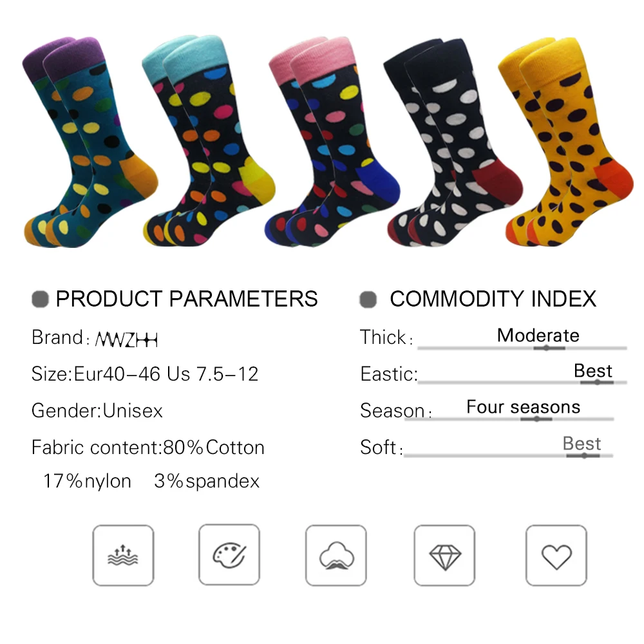Click the COMMODITY INDEX heading

pyautogui.click(x=493, y=299)
